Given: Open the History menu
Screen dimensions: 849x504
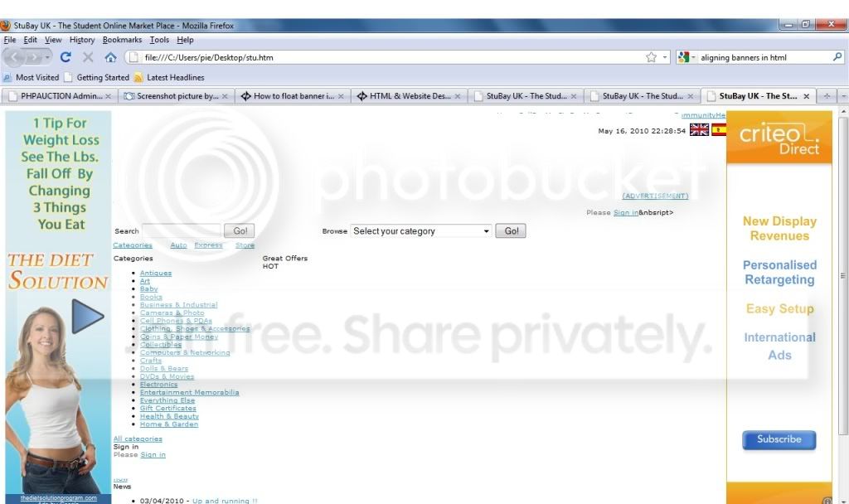Looking at the screenshot, I should (x=82, y=40).
